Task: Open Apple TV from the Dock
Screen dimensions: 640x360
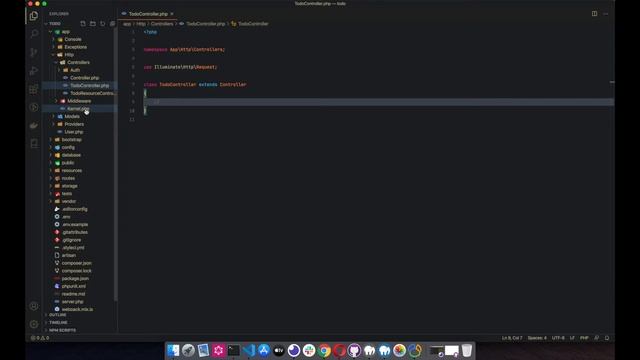Action: tap(279, 350)
